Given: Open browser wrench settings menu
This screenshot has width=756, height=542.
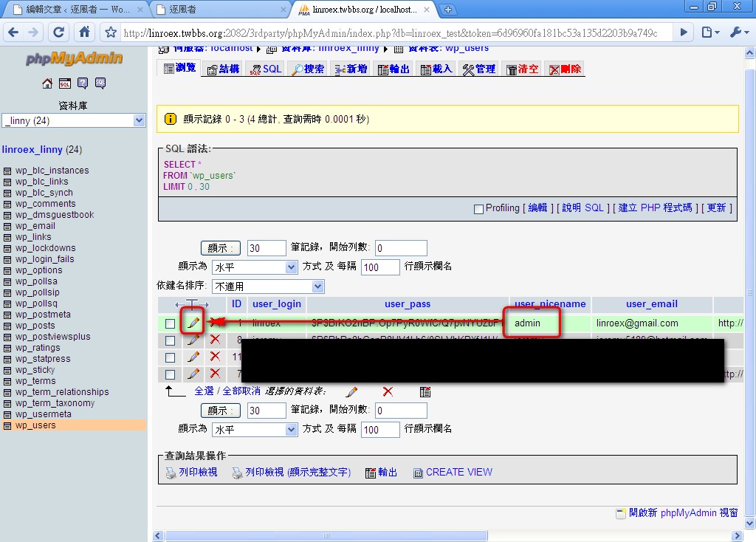Looking at the screenshot, I should click(x=739, y=32).
